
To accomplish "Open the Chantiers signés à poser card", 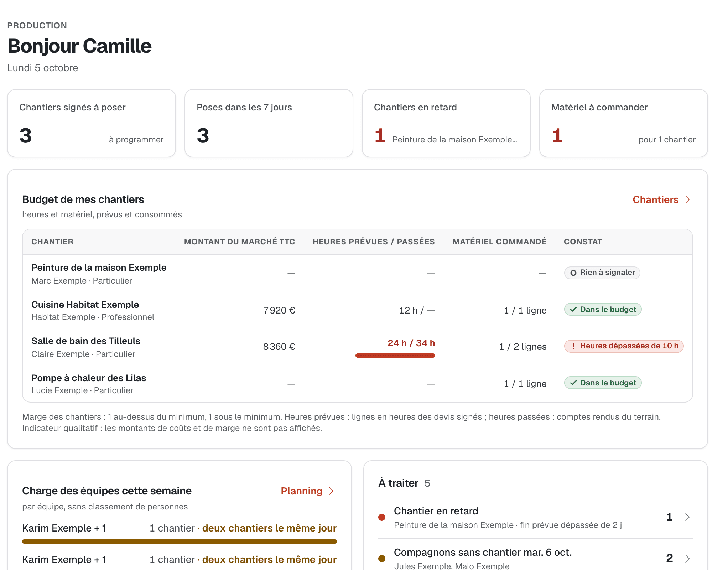I will point(92,123).
